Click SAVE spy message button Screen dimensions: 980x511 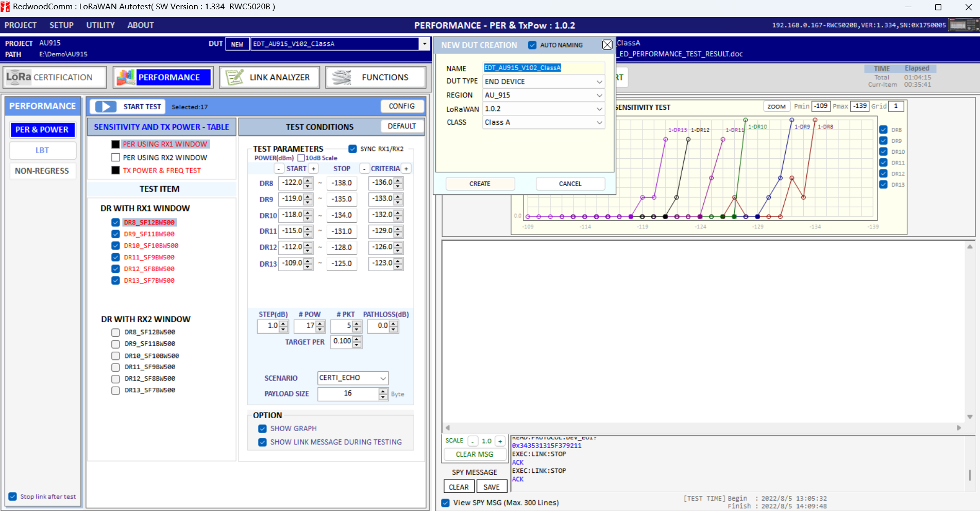pyautogui.click(x=492, y=487)
